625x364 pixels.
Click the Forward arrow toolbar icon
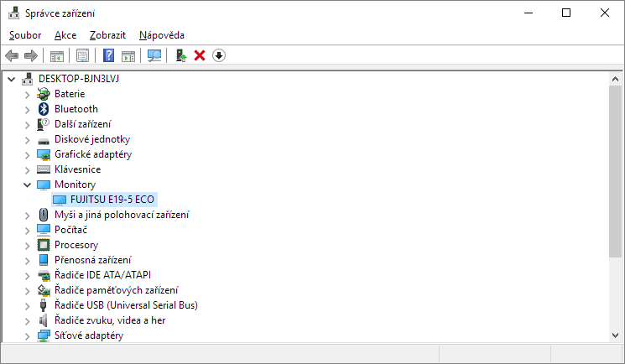click(31, 55)
